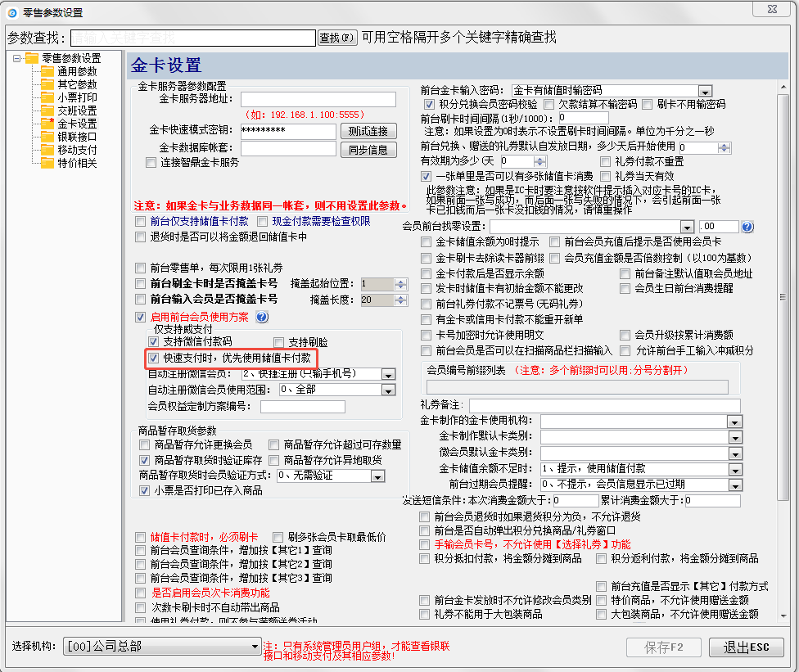The height and width of the screenshot is (672, 799).
Task: Click the 移动支付 folder icon
Action: 47,150
